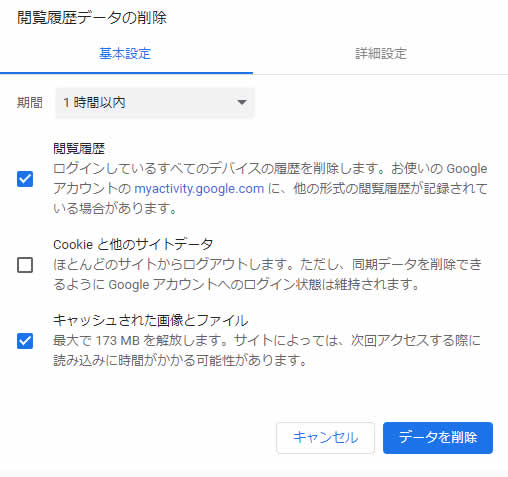Click the キャッシュされた画像とファイル heading
Viewport: 508px width, 477px height.
(151, 320)
